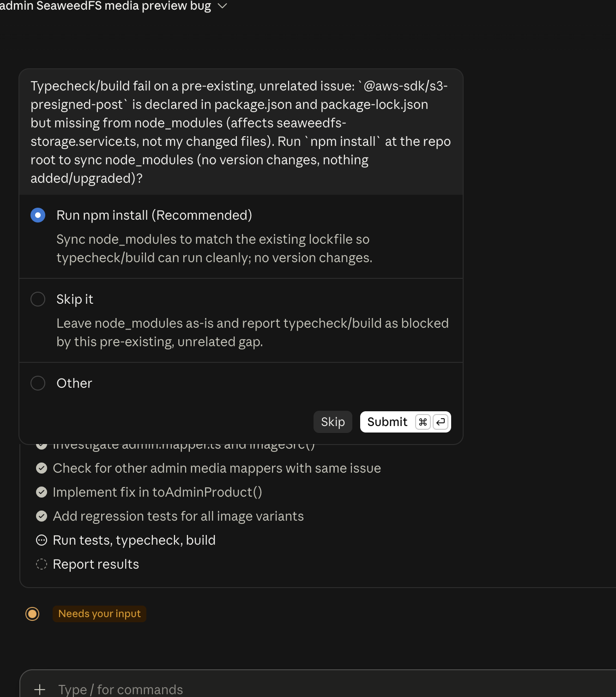Submit the selected answer
616x697 pixels.
point(405,422)
